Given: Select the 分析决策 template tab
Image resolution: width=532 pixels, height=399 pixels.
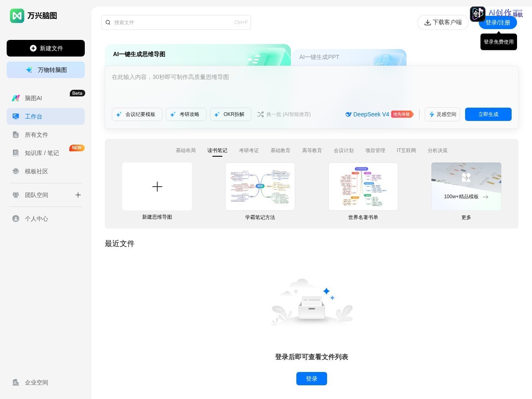Looking at the screenshot, I should pos(438,150).
